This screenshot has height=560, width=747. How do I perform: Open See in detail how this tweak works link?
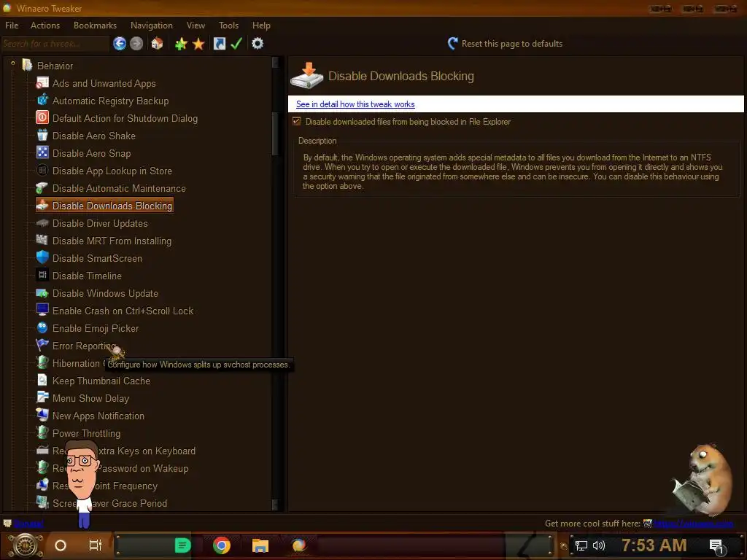coord(355,104)
